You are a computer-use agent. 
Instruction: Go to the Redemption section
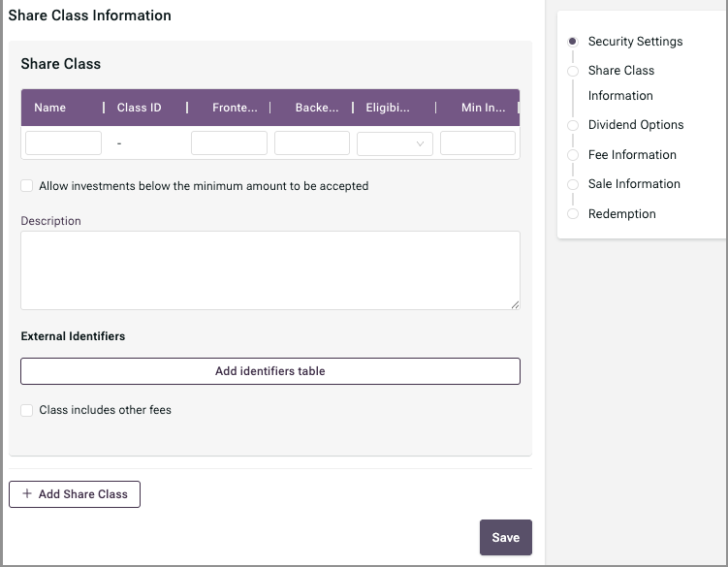tap(621, 213)
